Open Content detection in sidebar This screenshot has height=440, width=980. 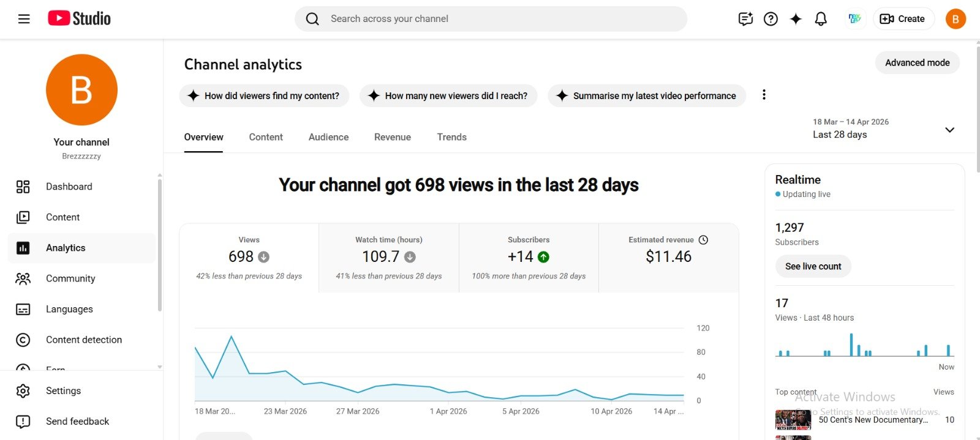click(83, 340)
